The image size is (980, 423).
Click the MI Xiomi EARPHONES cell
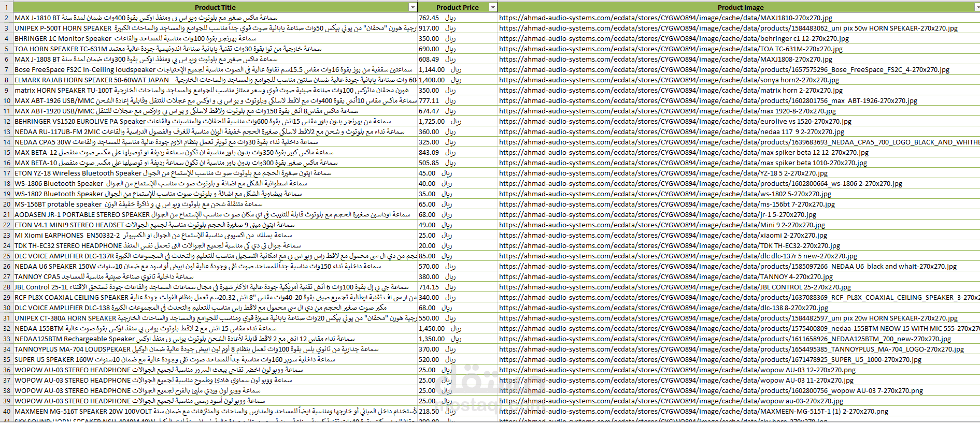(x=215, y=235)
